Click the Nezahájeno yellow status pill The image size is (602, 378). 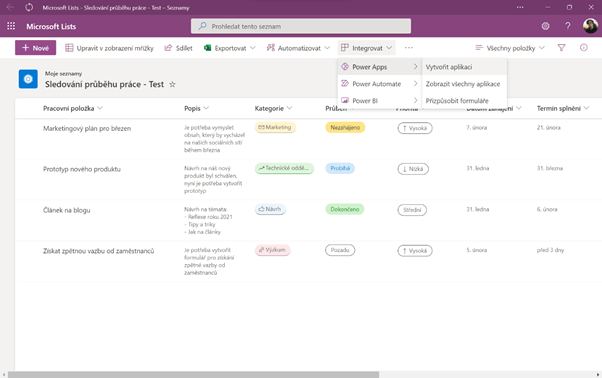pos(345,127)
